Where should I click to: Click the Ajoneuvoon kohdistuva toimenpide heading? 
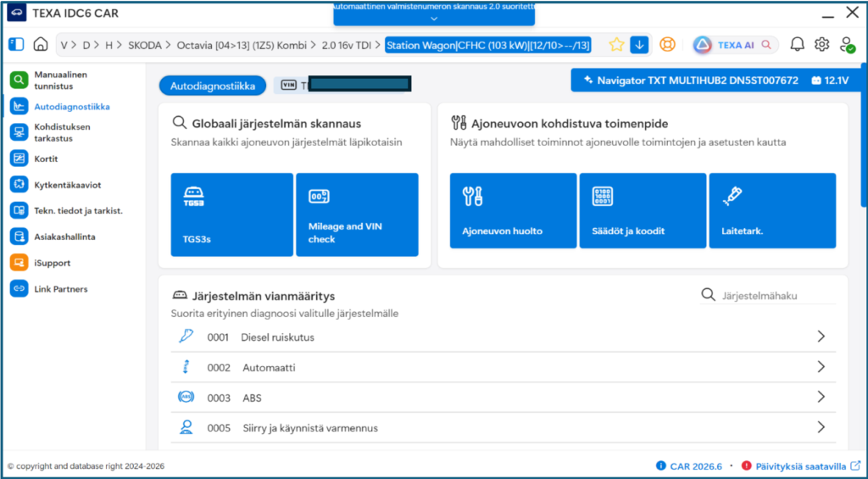570,124
